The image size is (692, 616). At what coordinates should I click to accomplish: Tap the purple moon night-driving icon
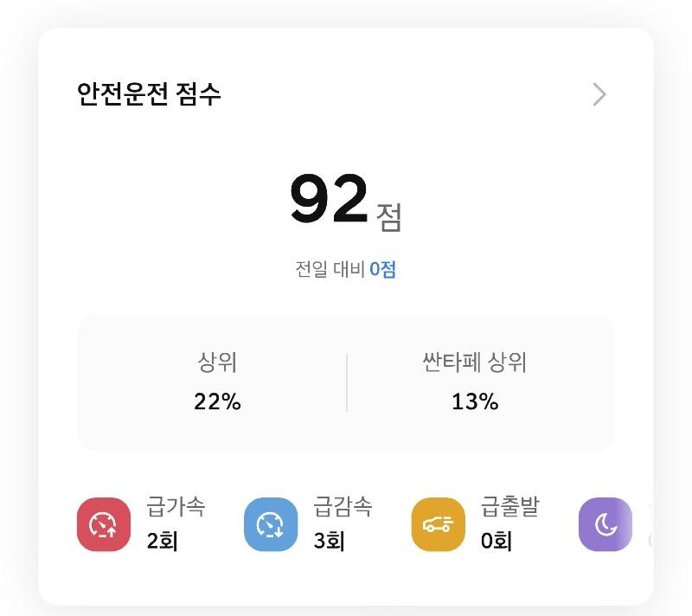click(x=605, y=524)
